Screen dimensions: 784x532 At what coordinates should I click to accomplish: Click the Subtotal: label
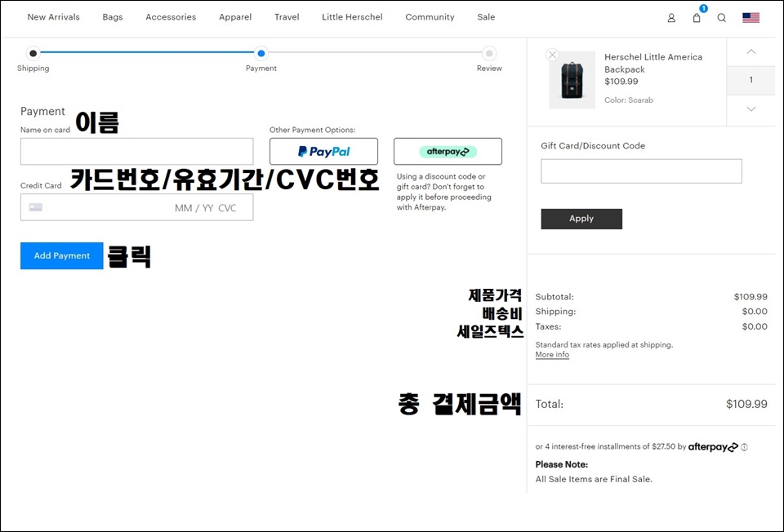[555, 297]
